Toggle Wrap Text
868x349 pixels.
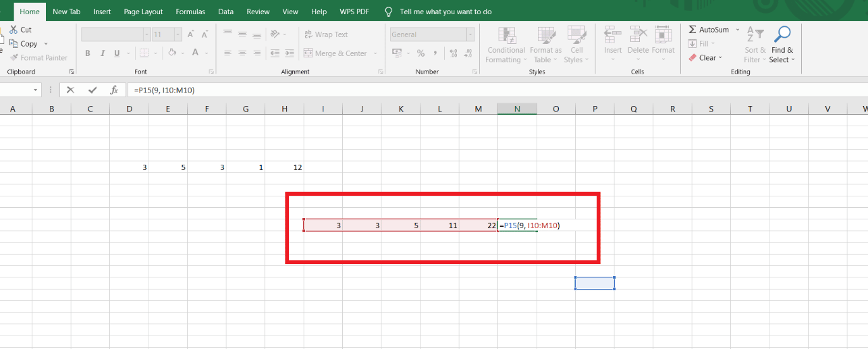(326, 34)
